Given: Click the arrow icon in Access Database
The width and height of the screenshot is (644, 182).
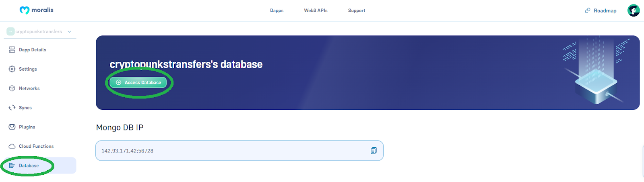Looking at the screenshot, I should point(118,82).
